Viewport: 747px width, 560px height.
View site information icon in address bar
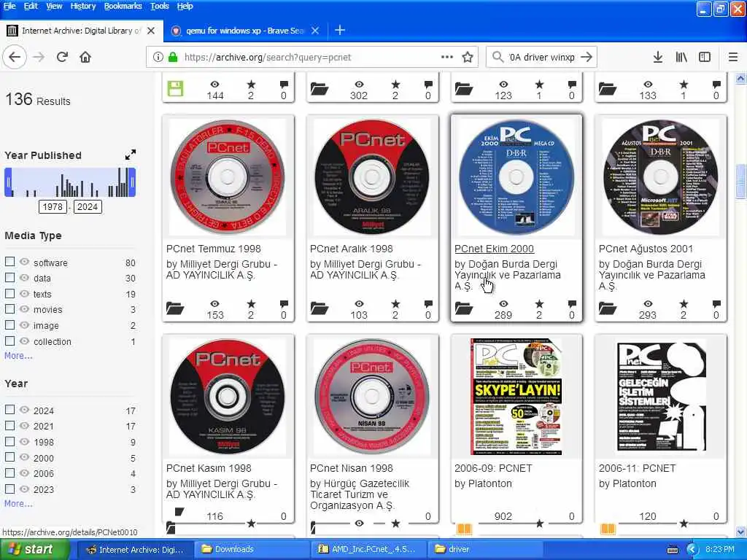(x=158, y=57)
